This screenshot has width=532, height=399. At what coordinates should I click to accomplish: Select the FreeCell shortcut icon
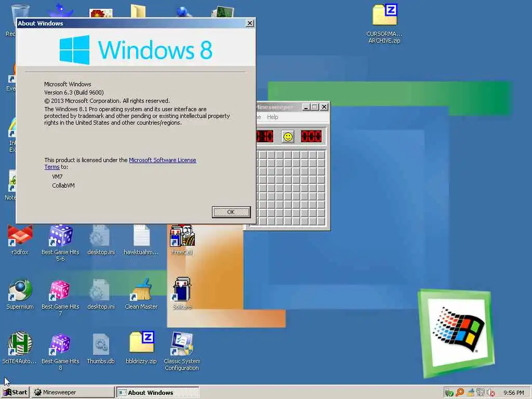[x=182, y=240]
